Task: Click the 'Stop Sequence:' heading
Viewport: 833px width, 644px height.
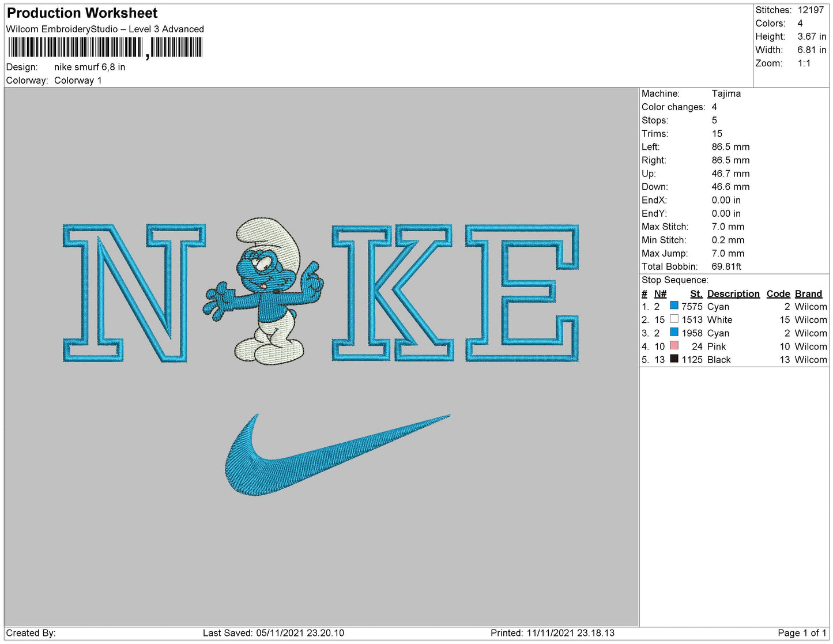Action: pos(675,280)
